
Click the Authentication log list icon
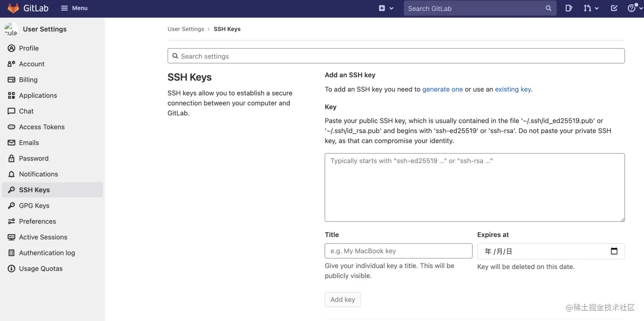[x=12, y=253]
